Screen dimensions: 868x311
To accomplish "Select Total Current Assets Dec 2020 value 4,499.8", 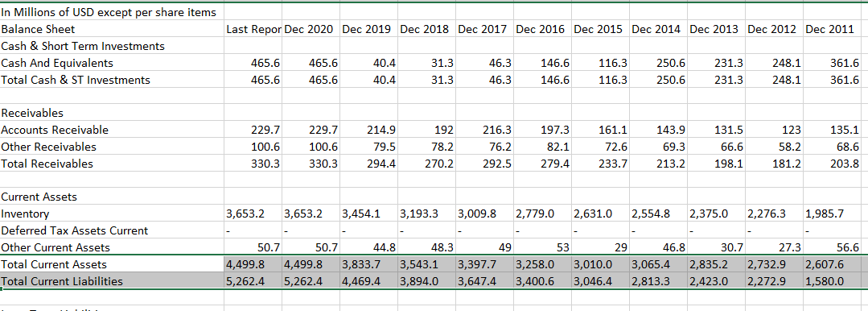I will [x=311, y=264].
